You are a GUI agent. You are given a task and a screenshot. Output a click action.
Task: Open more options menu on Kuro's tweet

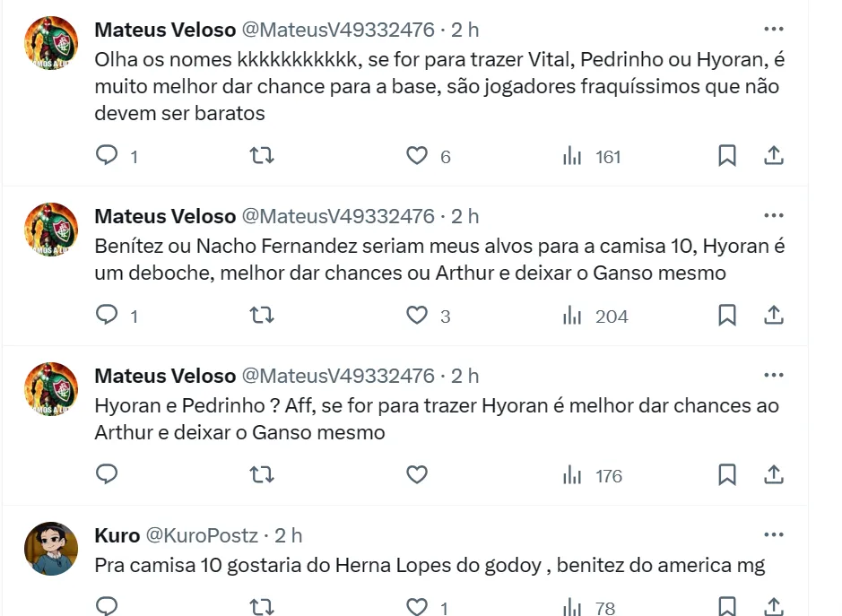[x=773, y=535]
